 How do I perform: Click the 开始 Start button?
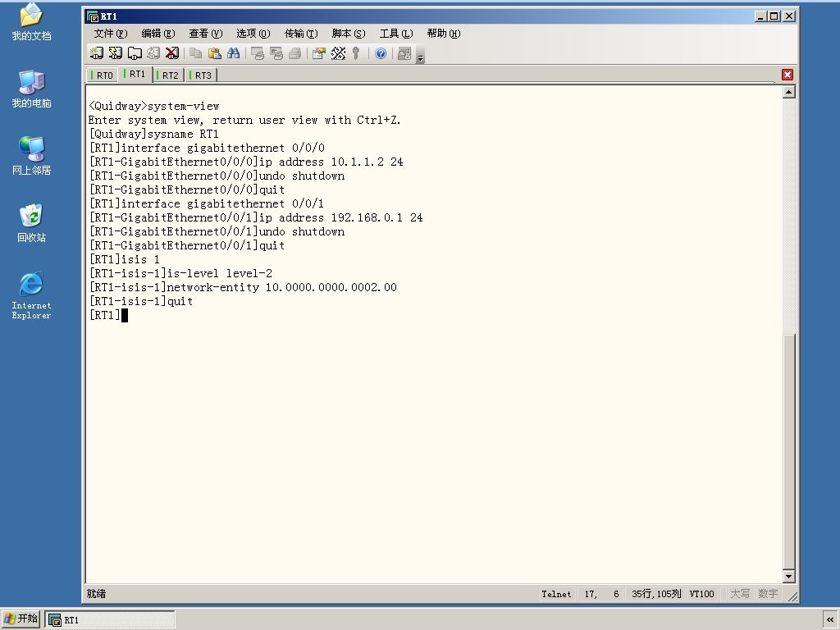point(21,619)
